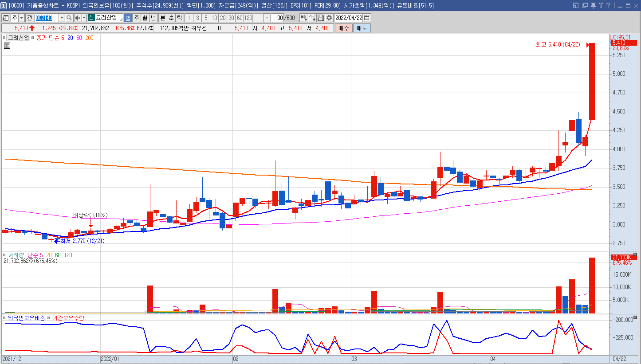This screenshot has width=641, height=364.
Task: Click the candle count field 90
Action: (x=277, y=18)
